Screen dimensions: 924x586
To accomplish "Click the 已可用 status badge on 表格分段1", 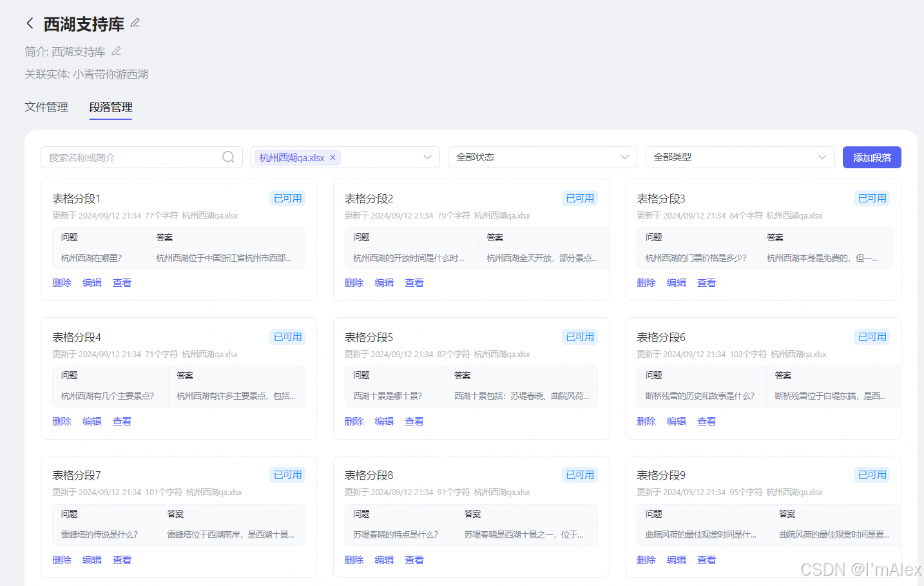I will coord(287,199).
